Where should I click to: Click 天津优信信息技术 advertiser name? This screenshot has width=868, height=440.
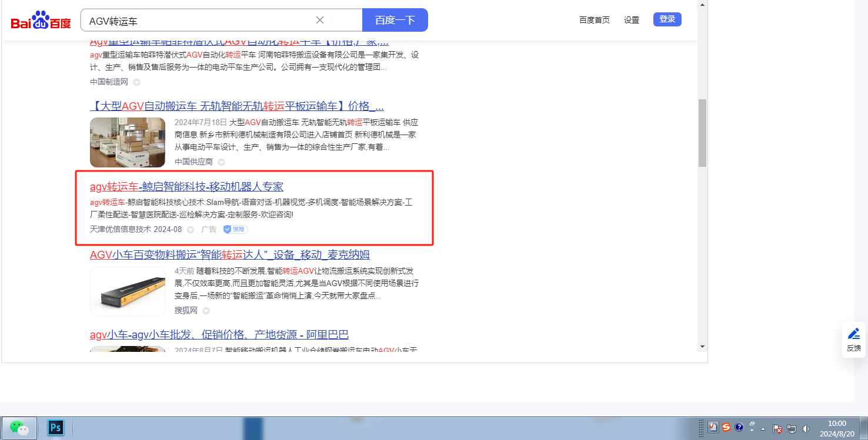pos(121,229)
